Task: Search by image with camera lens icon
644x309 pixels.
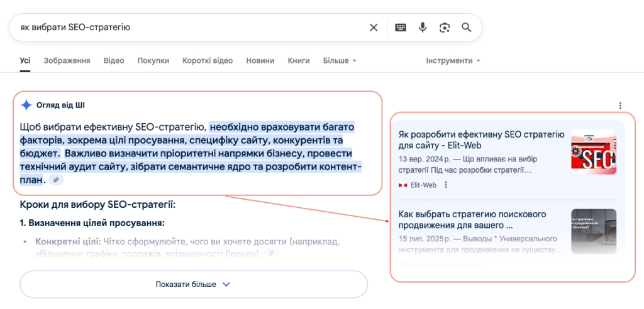Action: pyautogui.click(x=445, y=28)
